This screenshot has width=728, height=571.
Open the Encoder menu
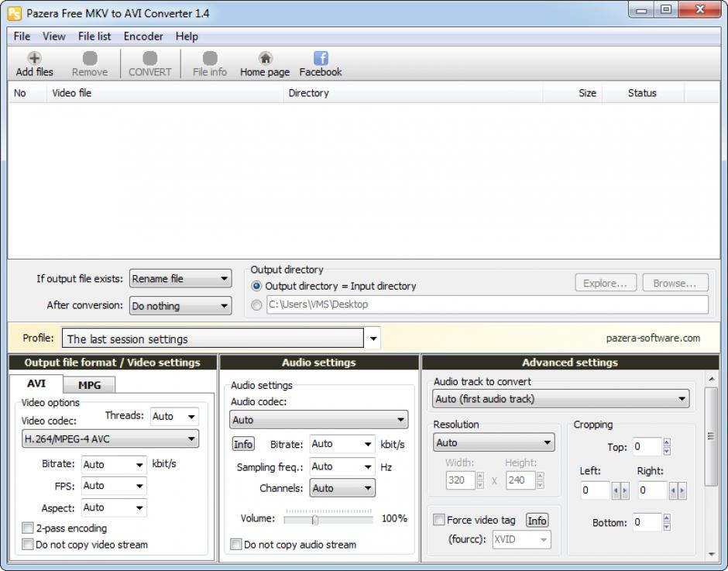tap(143, 36)
